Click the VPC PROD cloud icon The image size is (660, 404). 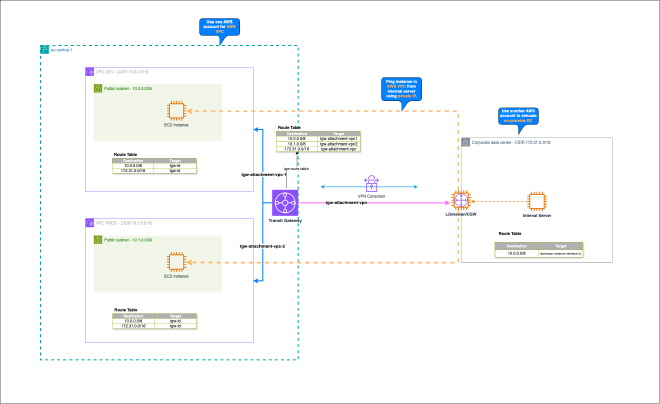pos(90,223)
